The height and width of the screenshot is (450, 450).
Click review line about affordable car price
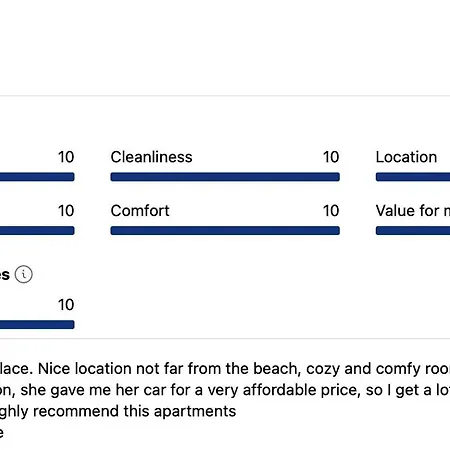click(225, 390)
